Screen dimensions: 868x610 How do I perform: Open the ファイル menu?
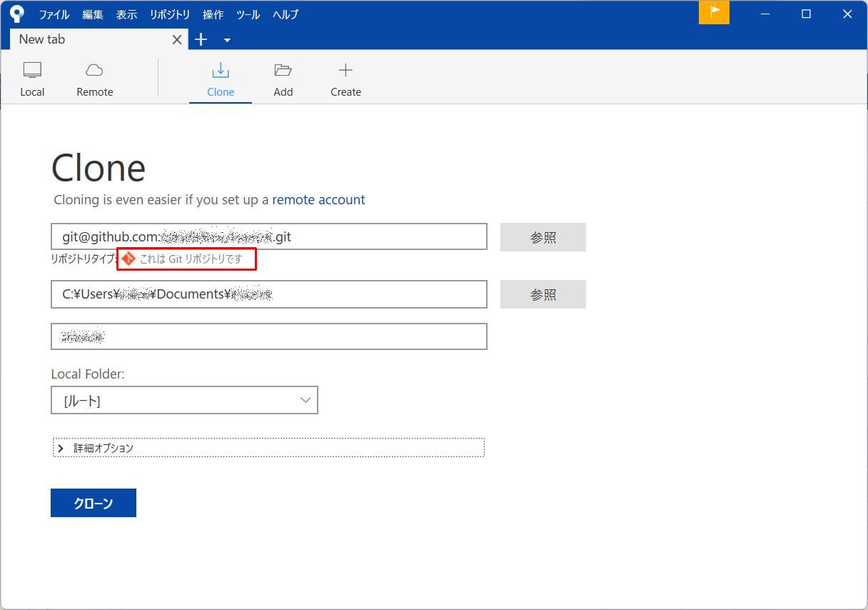pos(54,14)
